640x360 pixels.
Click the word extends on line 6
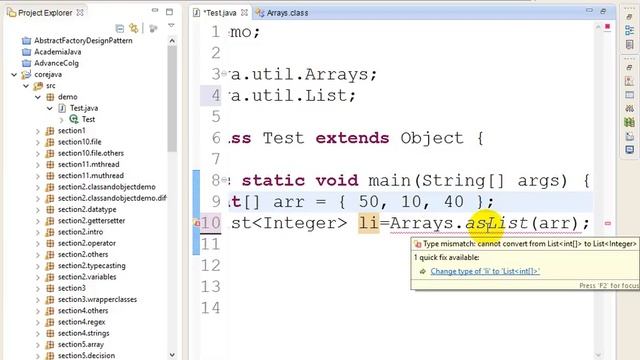(352, 138)
